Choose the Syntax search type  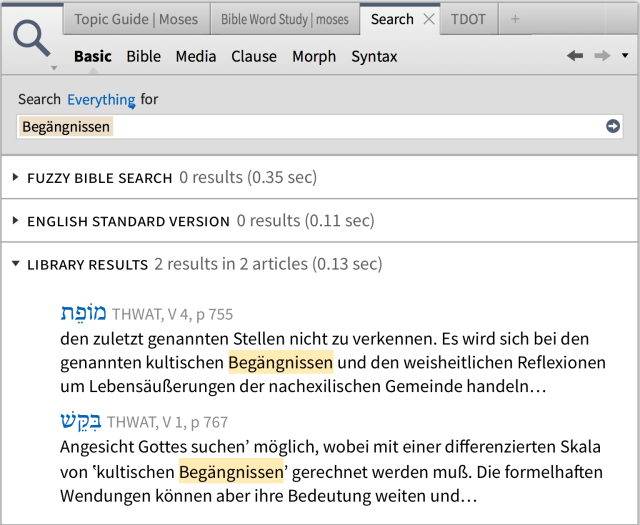click(x=374, y=56)
